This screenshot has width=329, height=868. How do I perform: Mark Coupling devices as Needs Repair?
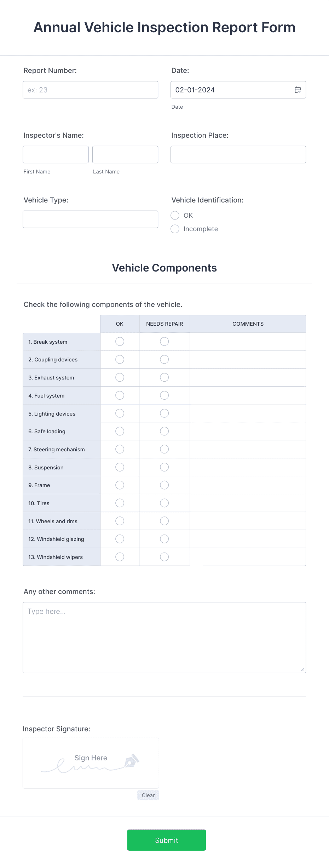[164, 359]
